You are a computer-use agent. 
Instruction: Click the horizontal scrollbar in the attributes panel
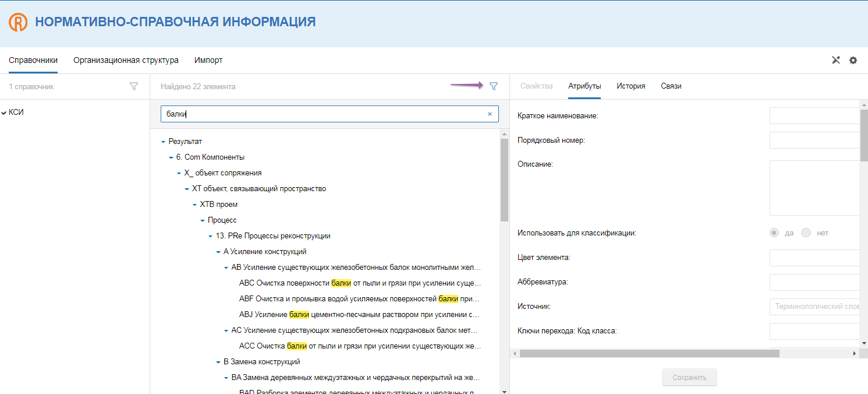coord(649,353)
